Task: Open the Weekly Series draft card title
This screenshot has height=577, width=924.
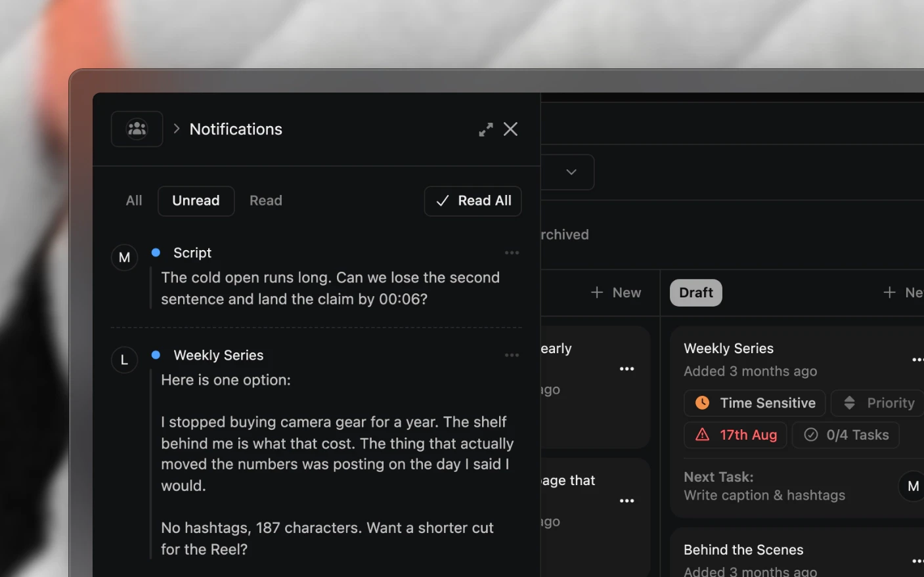Action: (x=728, y=349)
